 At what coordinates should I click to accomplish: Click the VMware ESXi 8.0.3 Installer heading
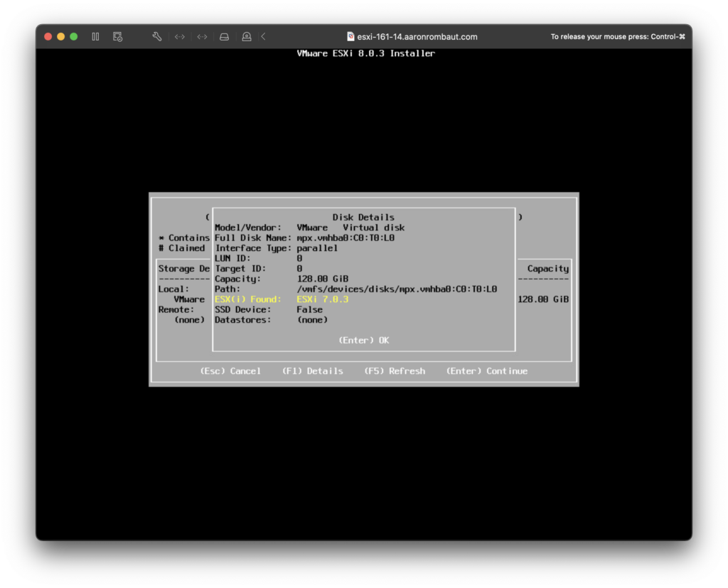click(365, 53)
